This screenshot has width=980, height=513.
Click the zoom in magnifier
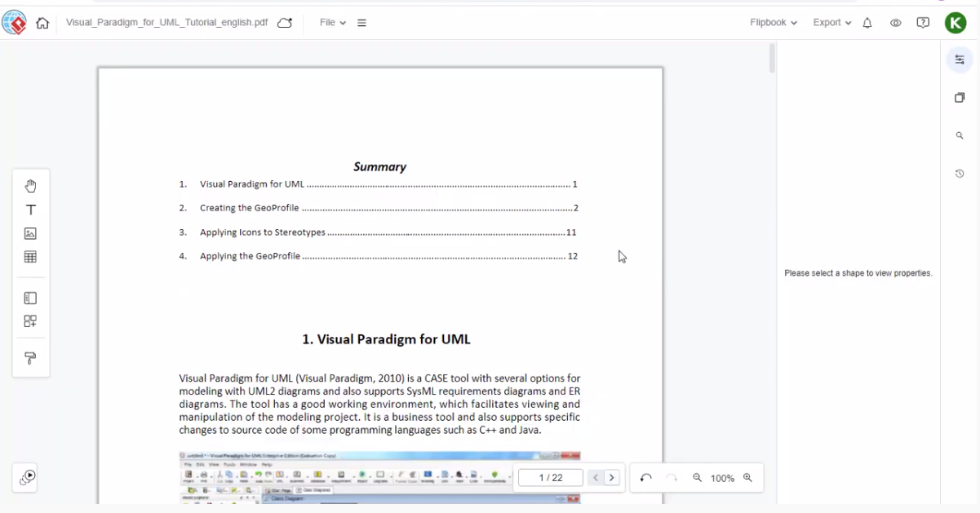tap(747, 478)
